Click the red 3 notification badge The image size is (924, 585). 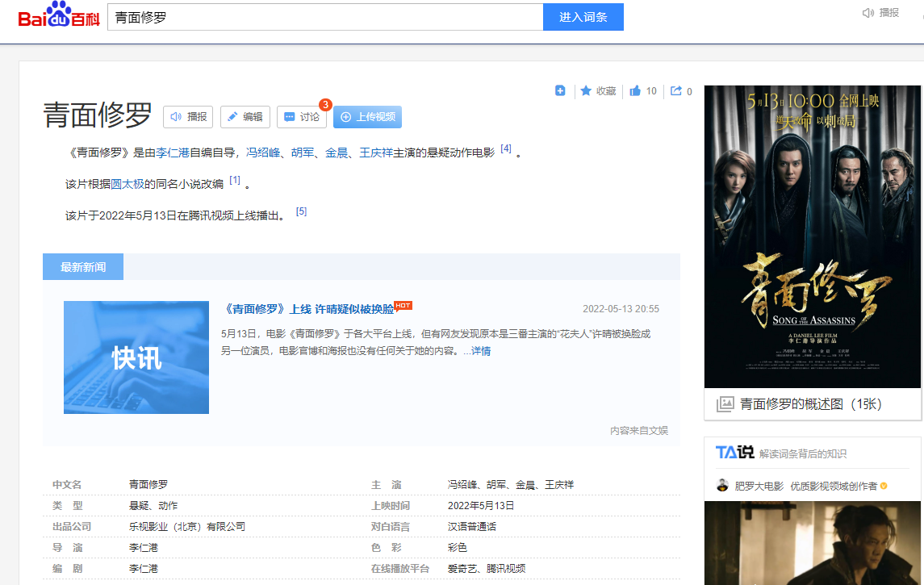click(325, 105)
